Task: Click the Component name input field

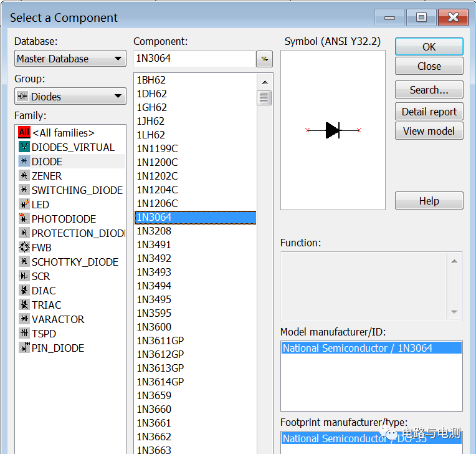Action: [194, 59]
